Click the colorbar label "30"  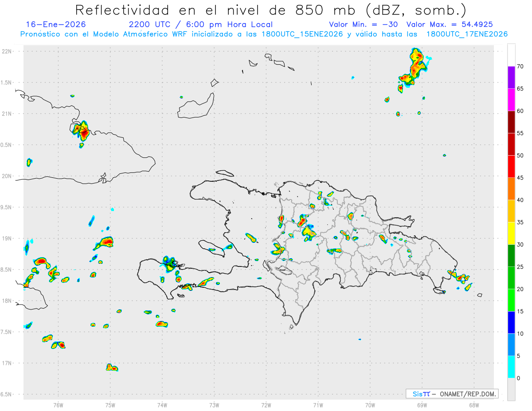pyautogui.click(x=520, y=245)
